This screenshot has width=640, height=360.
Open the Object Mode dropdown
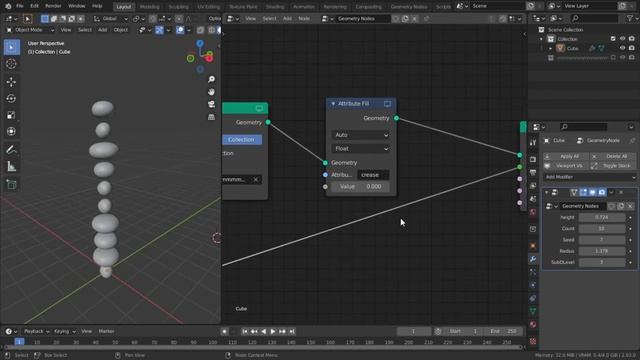[x=30, y=30]
